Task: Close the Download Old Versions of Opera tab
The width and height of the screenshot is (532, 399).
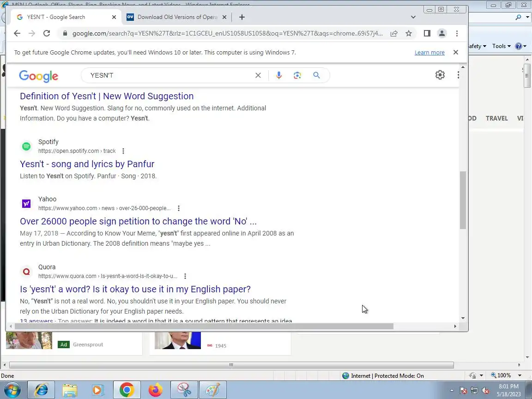Action: [224, 17]
